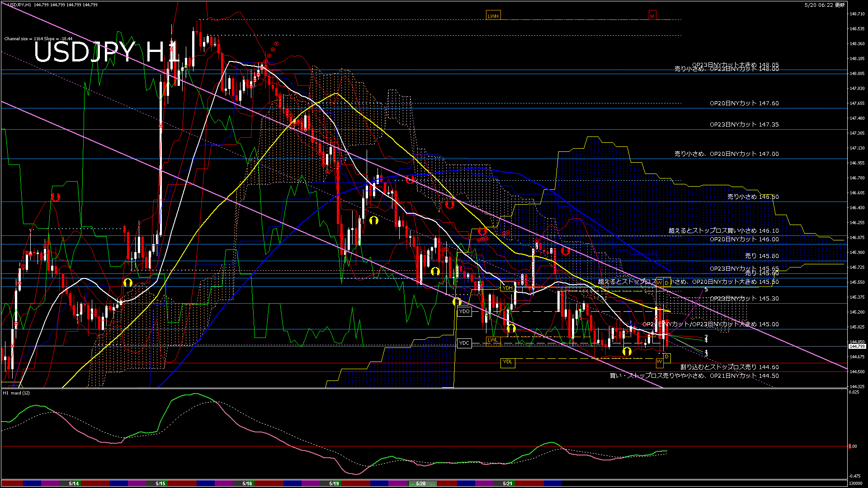
Task: Click the Channel size Slope text
Action: pos(38,39)
